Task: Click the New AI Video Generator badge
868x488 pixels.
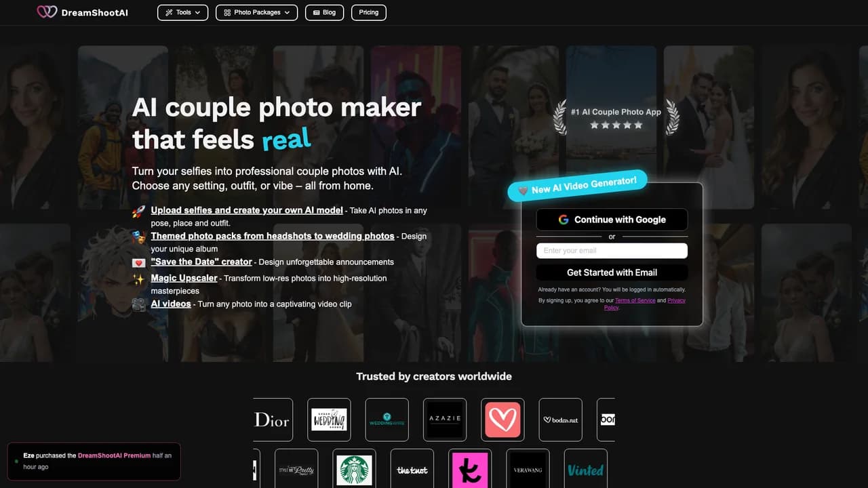Action: pos(577,185)
